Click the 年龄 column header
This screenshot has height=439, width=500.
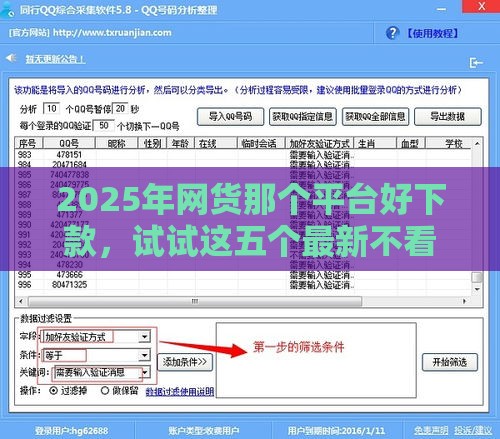pos(181,143)
